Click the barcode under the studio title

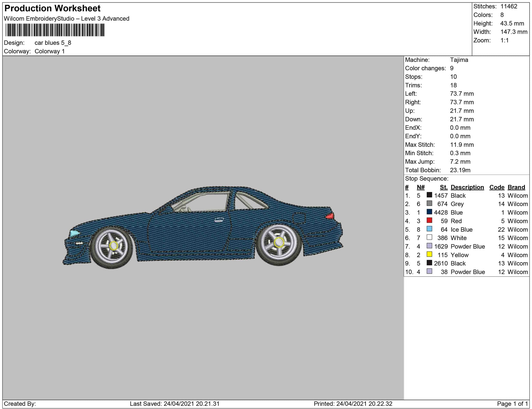[55, 30]
